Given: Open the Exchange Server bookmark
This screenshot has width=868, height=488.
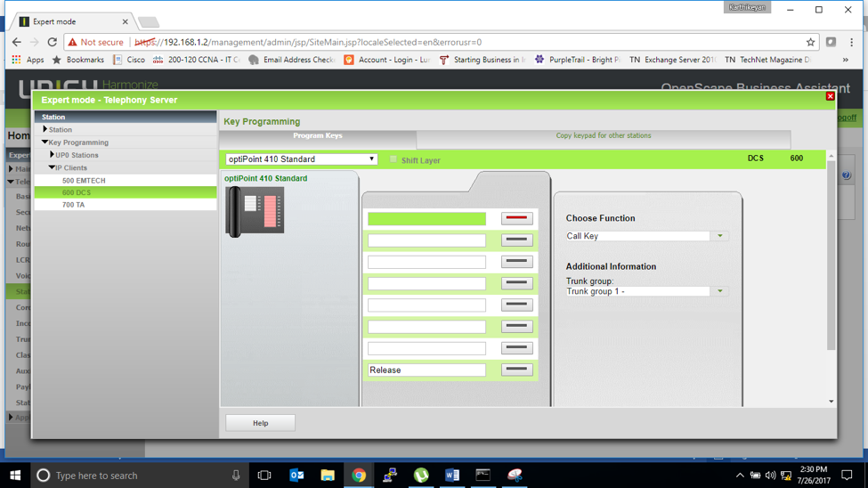Looking at the screenshot, I should [672, 60].
